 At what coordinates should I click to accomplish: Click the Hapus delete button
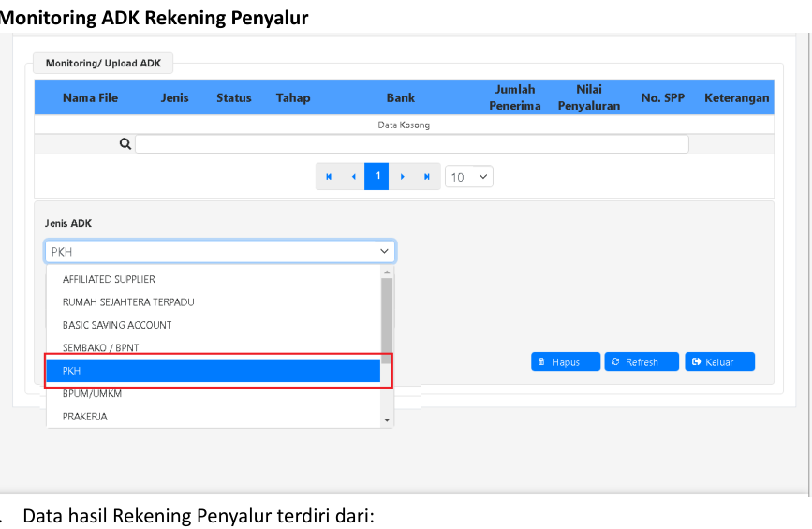565,362
